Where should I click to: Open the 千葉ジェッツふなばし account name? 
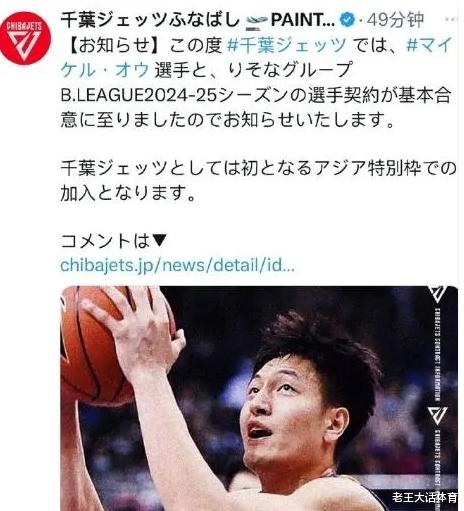pyautogui.click(x=150, y=21)
